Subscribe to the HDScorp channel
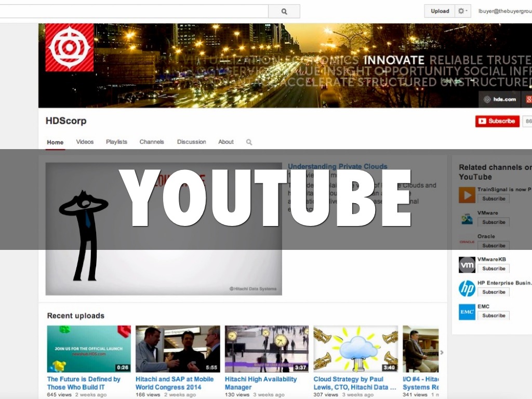Viewport: 532px width, 399px height. tap(497, 121)
